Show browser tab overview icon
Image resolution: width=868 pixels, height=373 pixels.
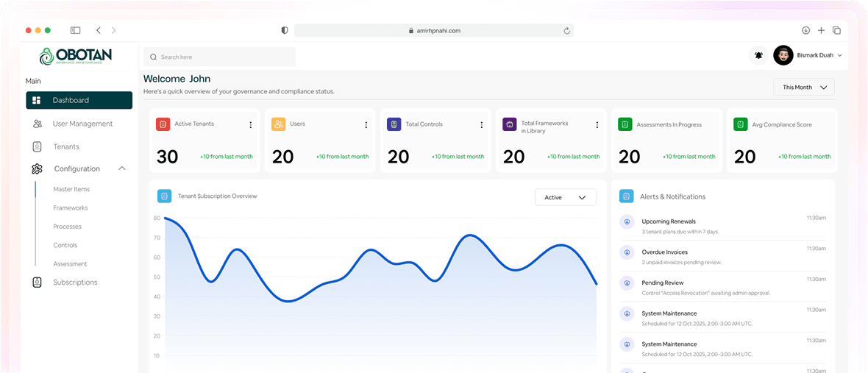[836, 30]
